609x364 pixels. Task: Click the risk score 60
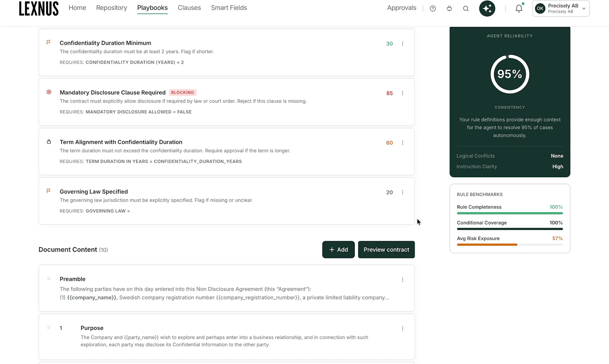click(x=389, y=143)
